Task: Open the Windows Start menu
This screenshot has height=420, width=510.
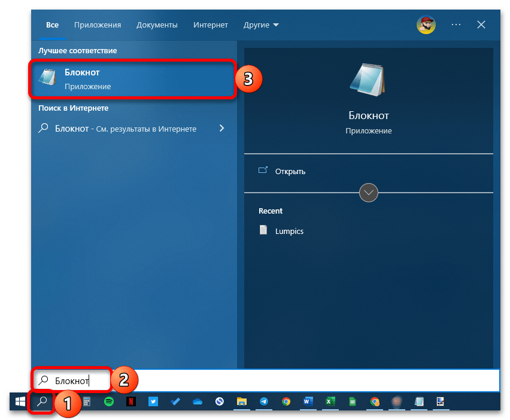Action: (x=19, y=402)
